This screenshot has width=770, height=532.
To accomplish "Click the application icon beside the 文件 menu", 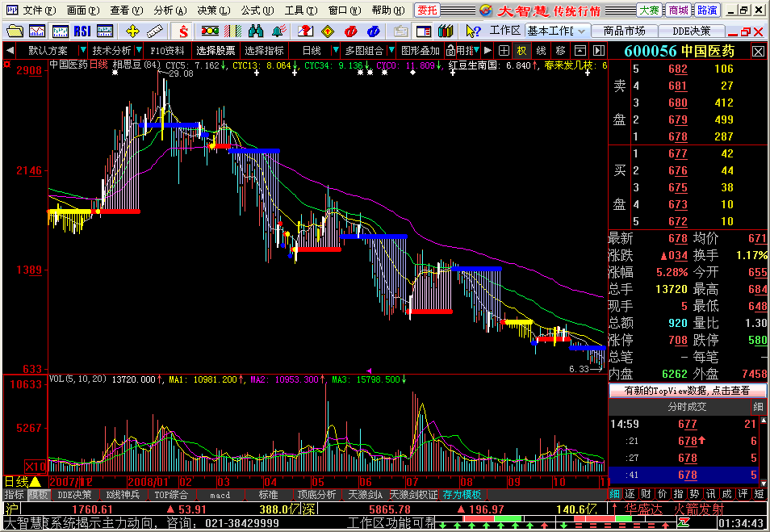I will pos(11,10).
